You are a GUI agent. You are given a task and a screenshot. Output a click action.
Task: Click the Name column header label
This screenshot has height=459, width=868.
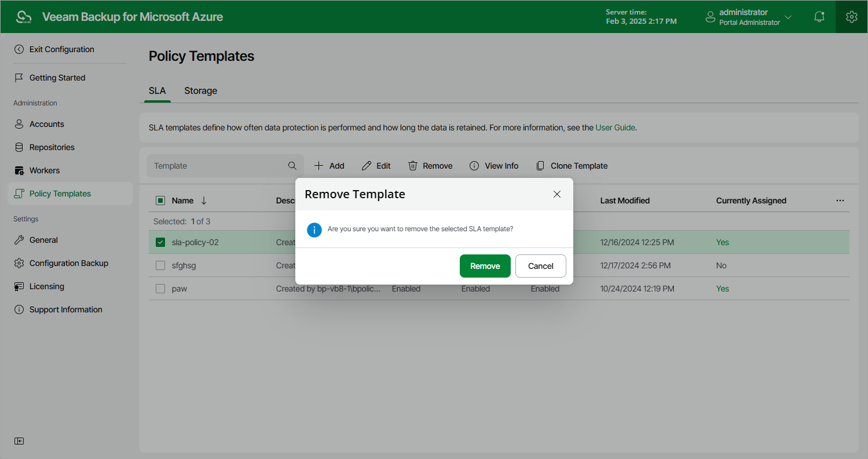coord(182,201)
